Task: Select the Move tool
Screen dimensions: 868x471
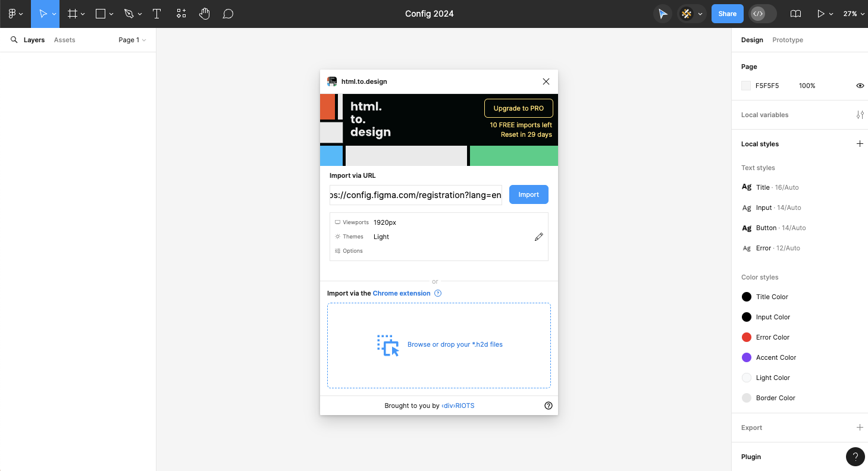Action: tap(43, 14)
